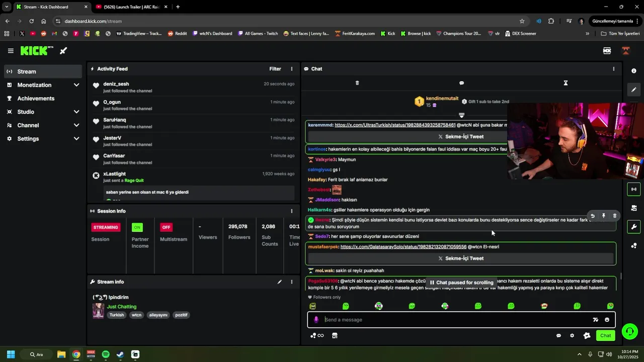The image size is (644, 362).
Task: Open the Chat panel three-dot menu
Action: tap(613, 69)
